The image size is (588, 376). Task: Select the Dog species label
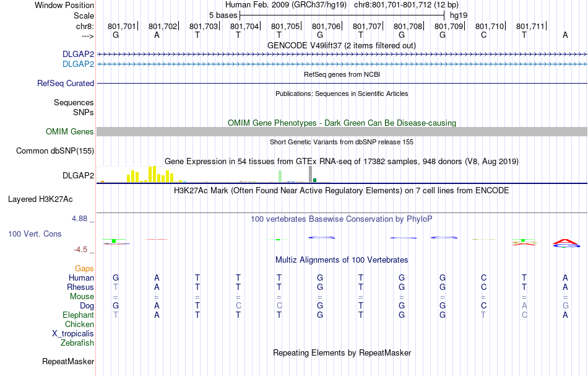87,306
